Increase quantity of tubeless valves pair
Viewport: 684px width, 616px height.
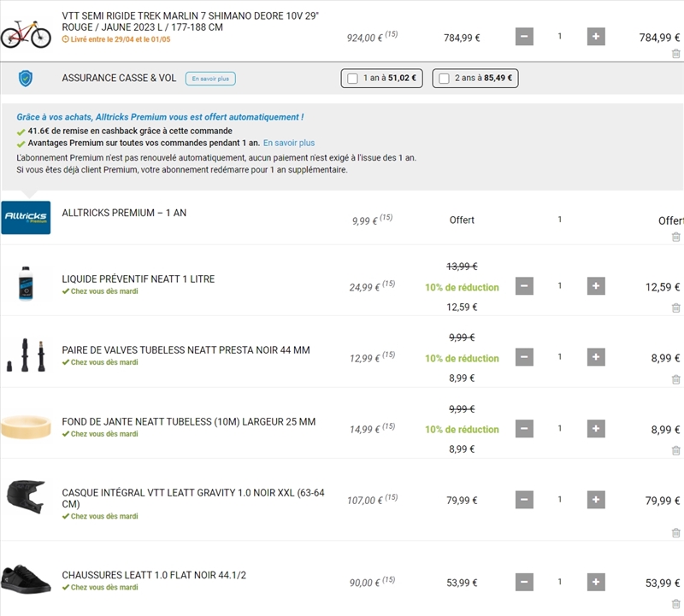pos(596,357)
